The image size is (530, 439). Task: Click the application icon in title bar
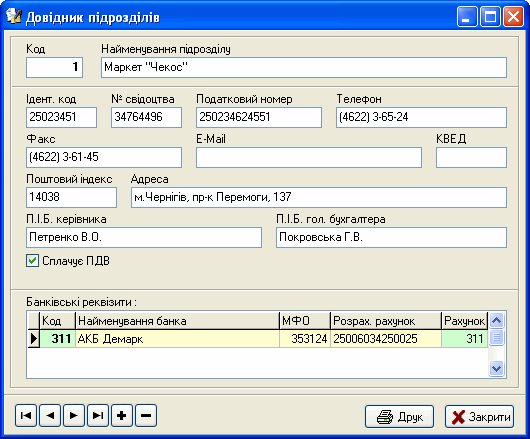point(14,16)
